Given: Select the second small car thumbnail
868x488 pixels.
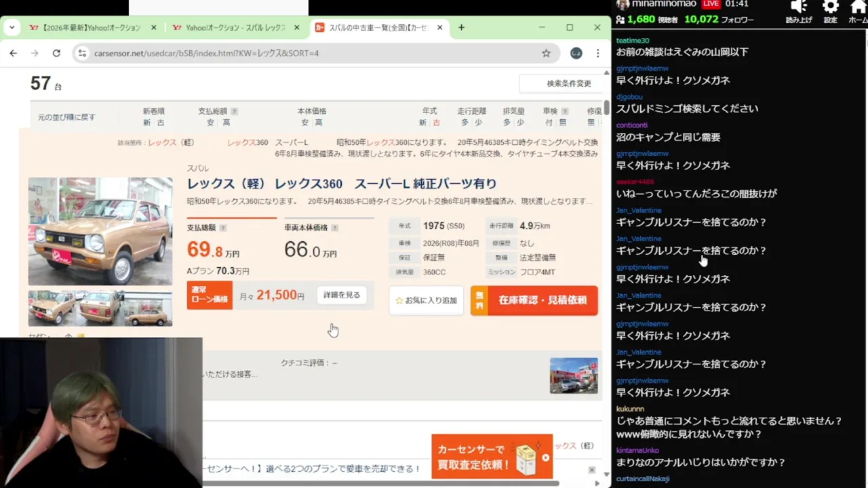Looking at the screenshot, I should 100,308.
